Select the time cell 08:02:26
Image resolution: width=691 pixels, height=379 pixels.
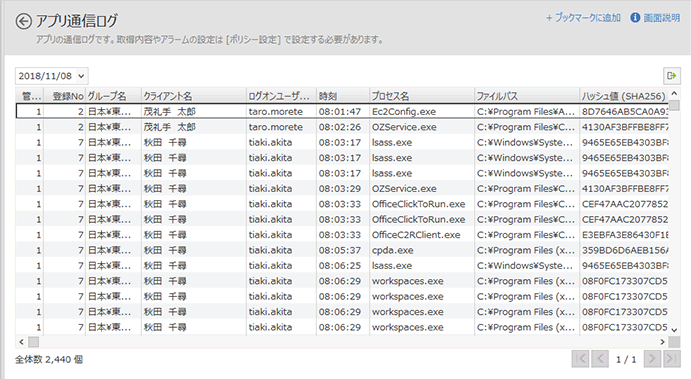coord(342,127)
